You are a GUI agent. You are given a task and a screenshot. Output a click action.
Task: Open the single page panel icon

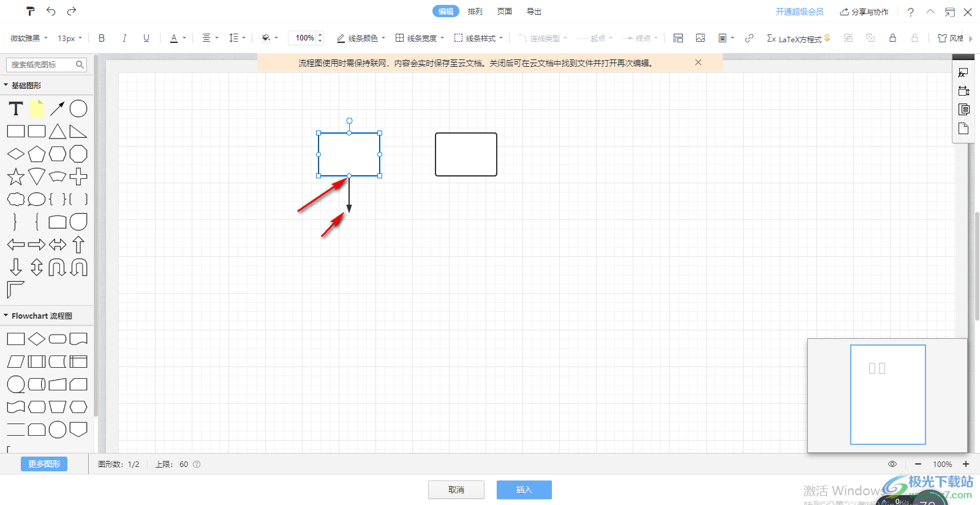[x=963, y=128]
